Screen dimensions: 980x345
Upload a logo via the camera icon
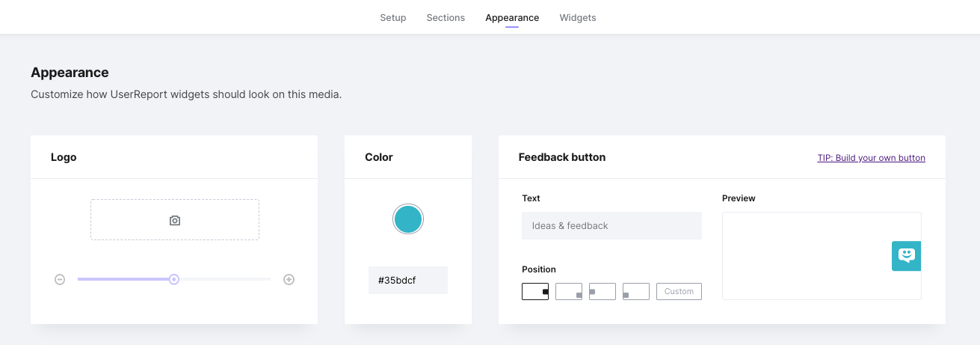click(x=175, y=220)
